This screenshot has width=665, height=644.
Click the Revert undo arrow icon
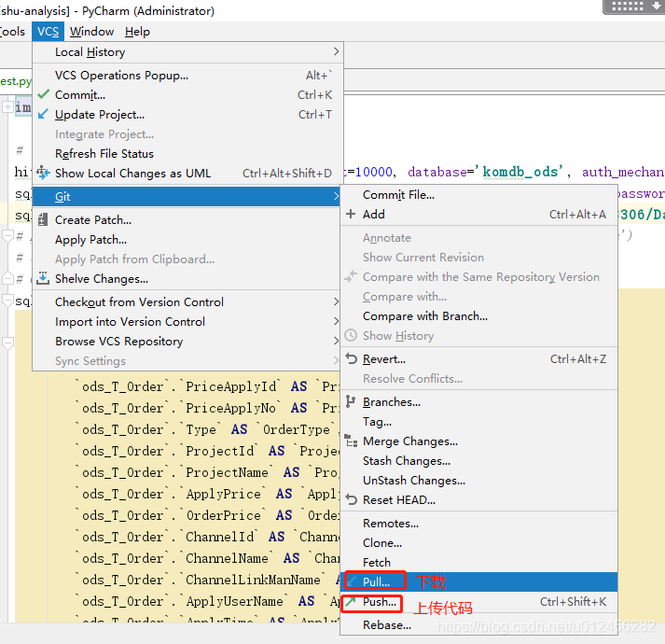[x=352, y=358]
